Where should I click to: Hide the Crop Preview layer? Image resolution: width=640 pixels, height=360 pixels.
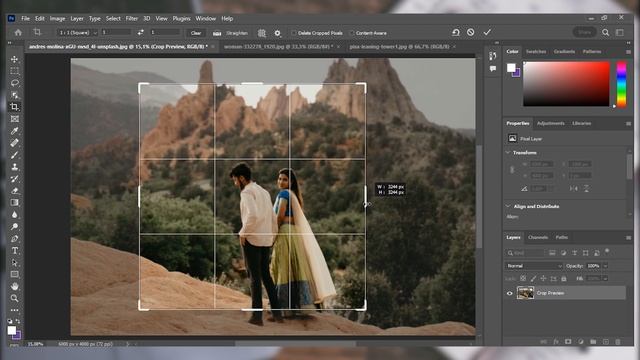[x=509, y=293]
